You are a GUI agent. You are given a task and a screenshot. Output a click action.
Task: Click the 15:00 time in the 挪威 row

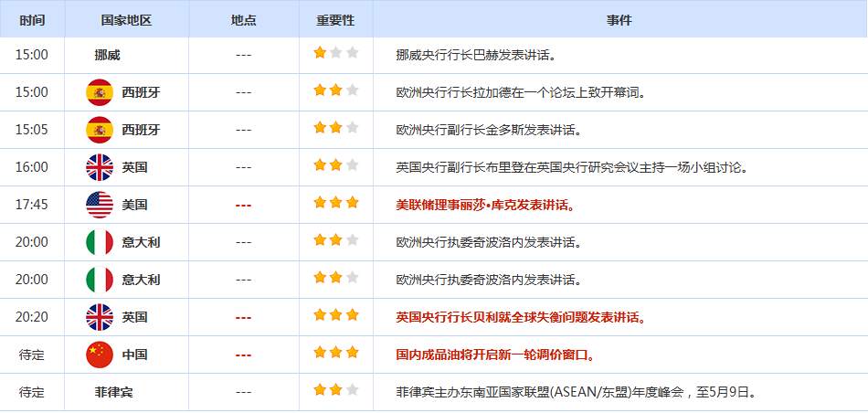(32, 55)
